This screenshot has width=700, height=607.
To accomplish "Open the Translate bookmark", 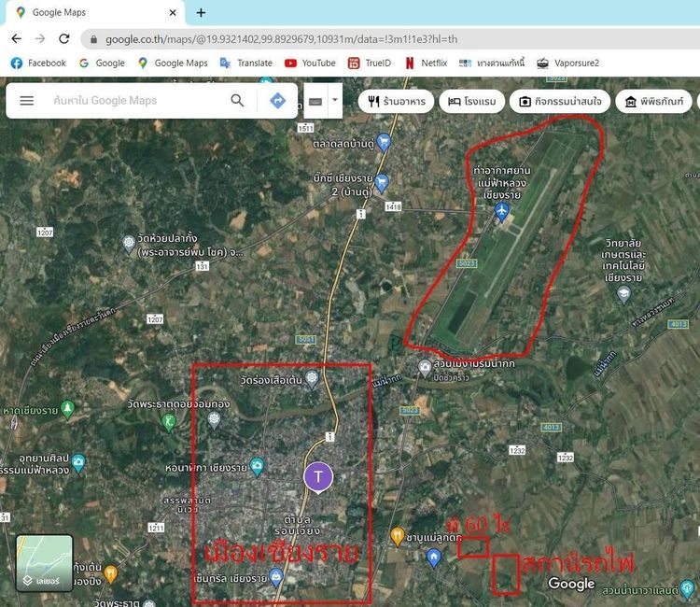I will click(246, 63).
